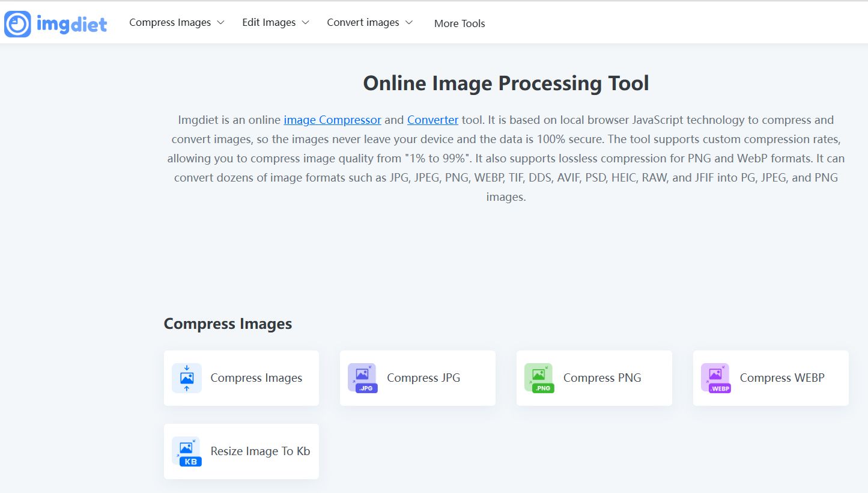Open the Compress PNG tool label
The width and height of the screenshot is (868, 493).
[602, 378]
